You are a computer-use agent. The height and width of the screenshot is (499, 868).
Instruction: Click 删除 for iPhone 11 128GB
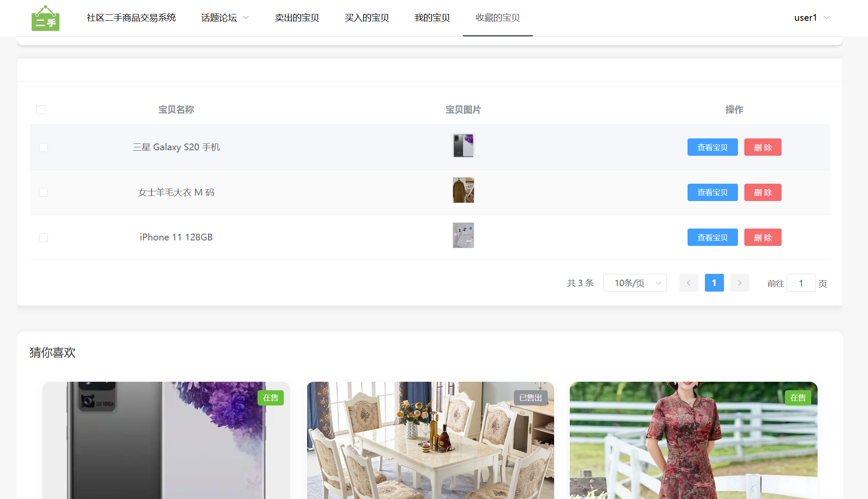click(763, 237)
